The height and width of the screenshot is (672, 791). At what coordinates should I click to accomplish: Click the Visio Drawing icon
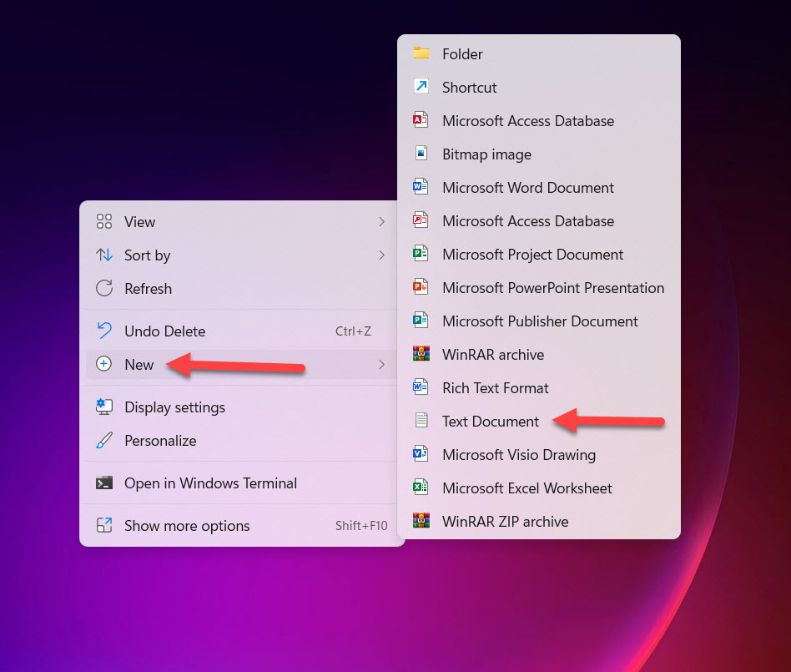click(421, 455)
